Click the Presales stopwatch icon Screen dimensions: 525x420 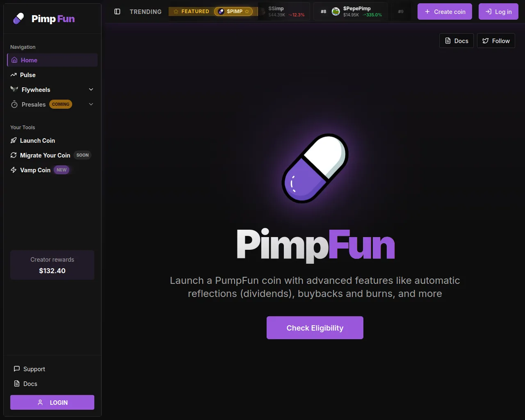pyautogui.click(x=14, y=104)
